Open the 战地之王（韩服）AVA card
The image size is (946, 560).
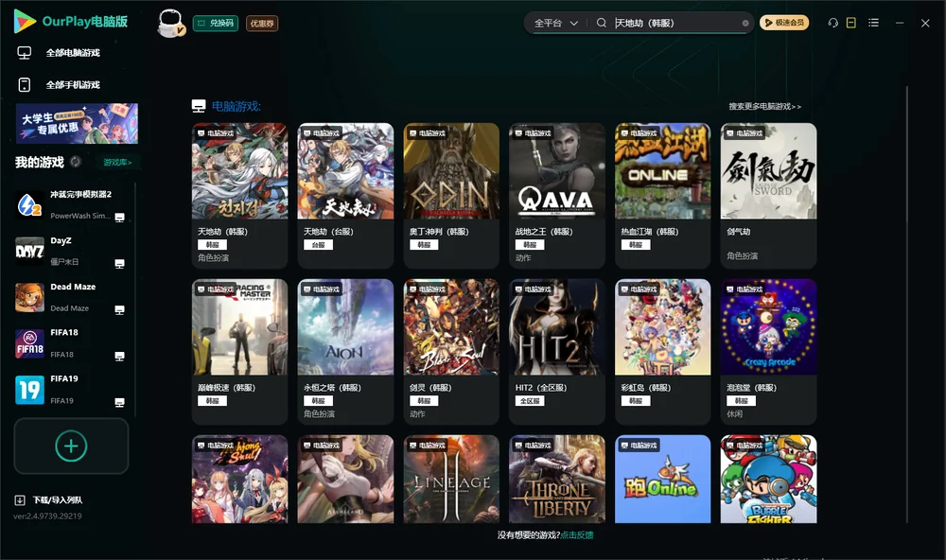coord(557,196)
